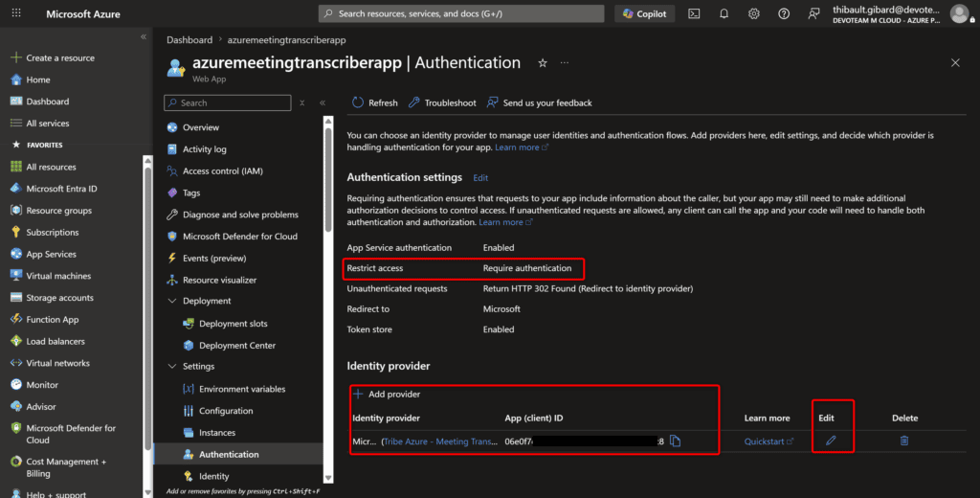
Task: Click Add provider
Action: click(x=387, y=395)
